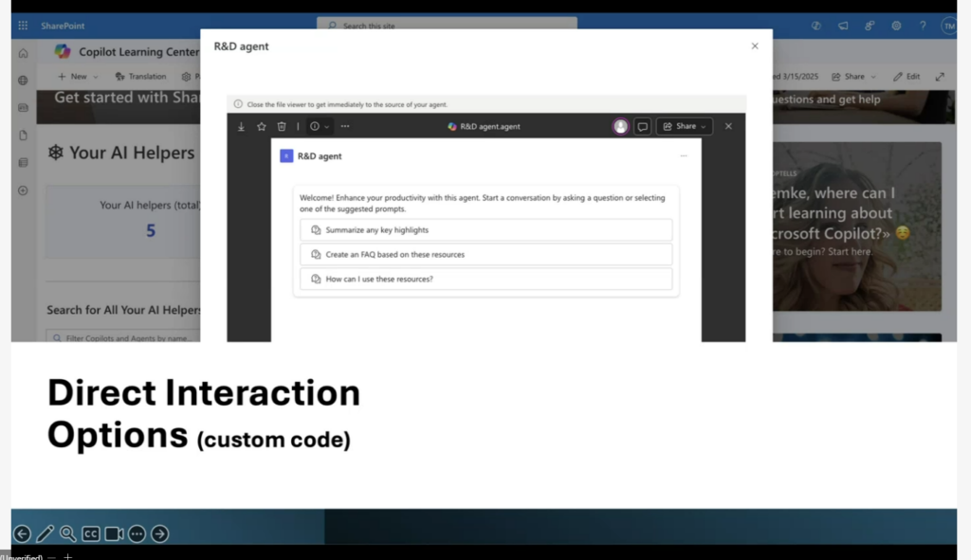The image size is (971, 560).
Task: Click the megaphone announcements icon
Action: coord(843,26)
